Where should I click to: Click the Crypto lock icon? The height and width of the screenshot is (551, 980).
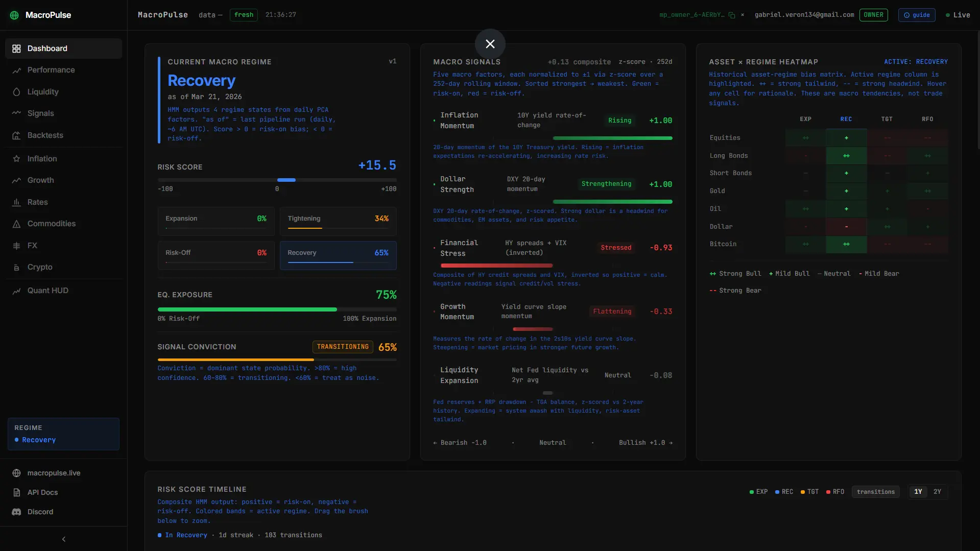(x=16, y=267)
